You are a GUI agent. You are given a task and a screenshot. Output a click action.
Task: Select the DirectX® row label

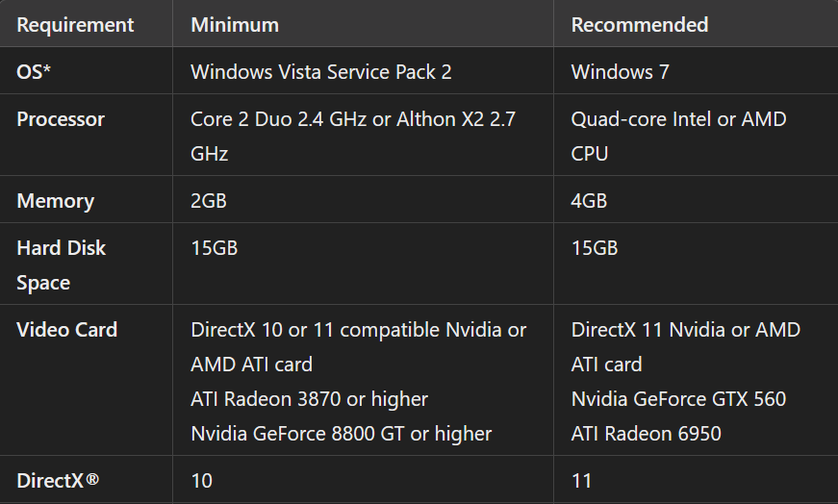57,480
